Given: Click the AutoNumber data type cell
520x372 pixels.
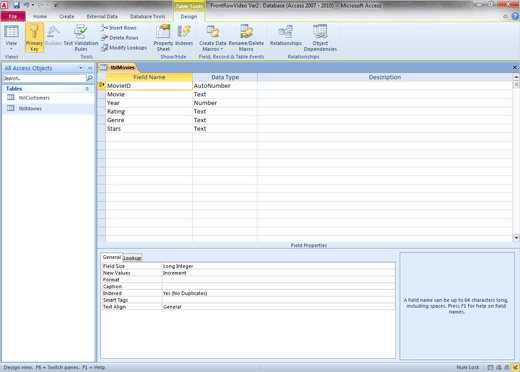Looking at the screenshot, I should (225, 86).
